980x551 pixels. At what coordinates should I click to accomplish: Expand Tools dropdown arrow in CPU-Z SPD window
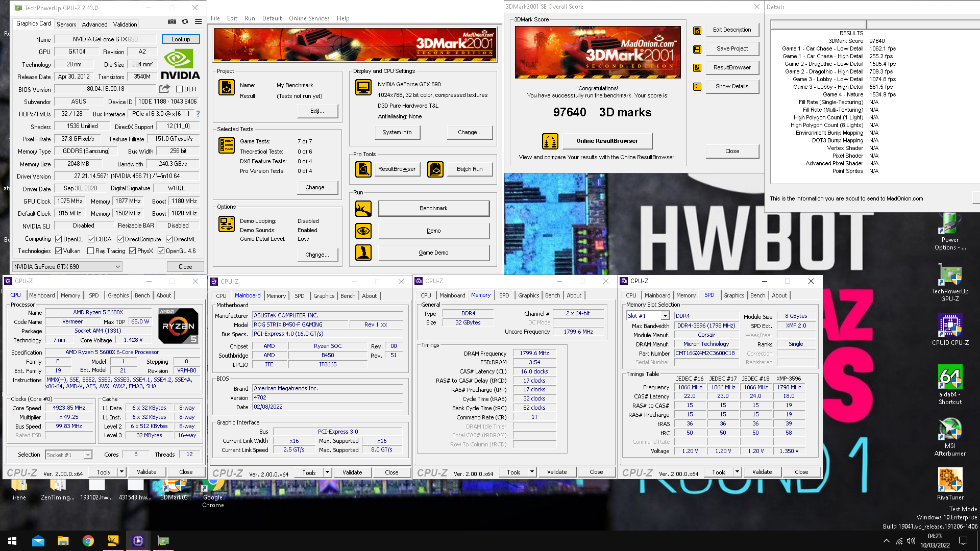pyautogui.click(x=737, y=472)
